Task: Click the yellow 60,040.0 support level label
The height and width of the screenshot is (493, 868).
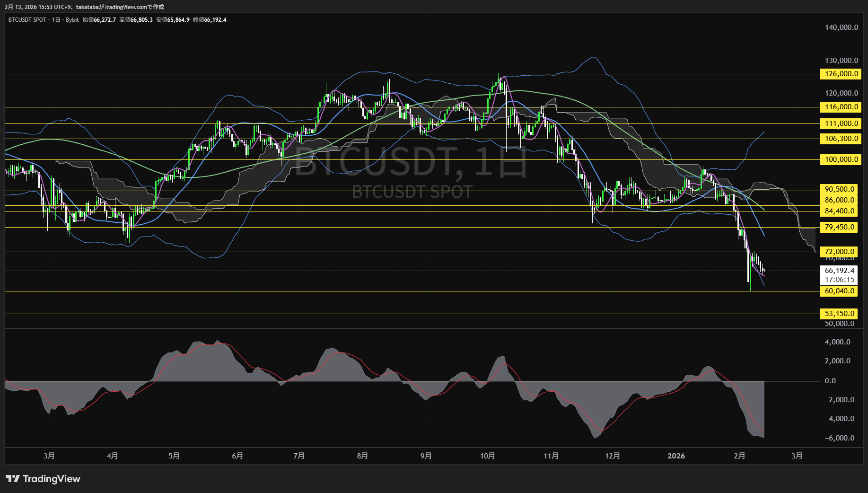Action: click(840, 291)
